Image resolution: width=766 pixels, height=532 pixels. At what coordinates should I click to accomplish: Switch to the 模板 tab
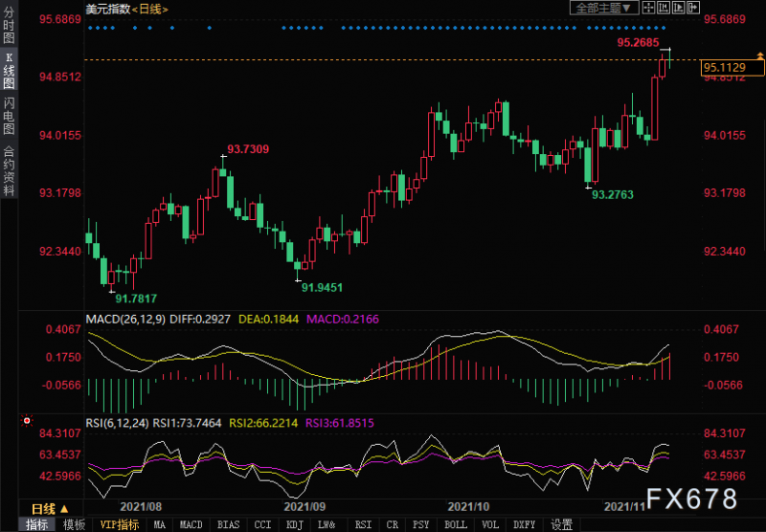pos(74,524)
